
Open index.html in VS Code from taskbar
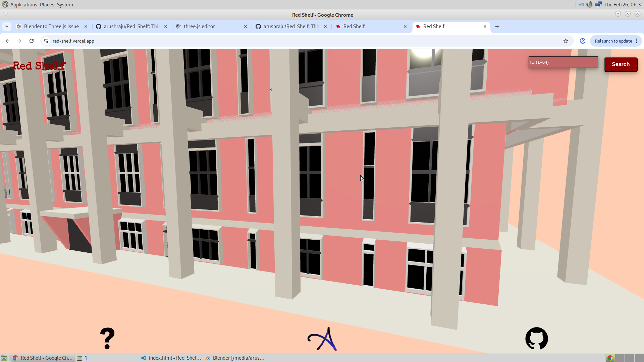click(171, 358)
